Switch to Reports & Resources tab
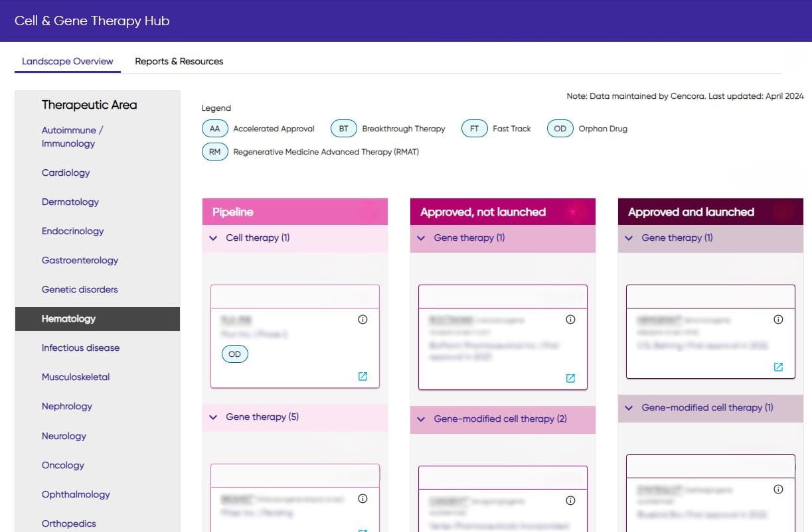Image resolution: width=812 pixels, height=532 pixels. click(179, 61)
